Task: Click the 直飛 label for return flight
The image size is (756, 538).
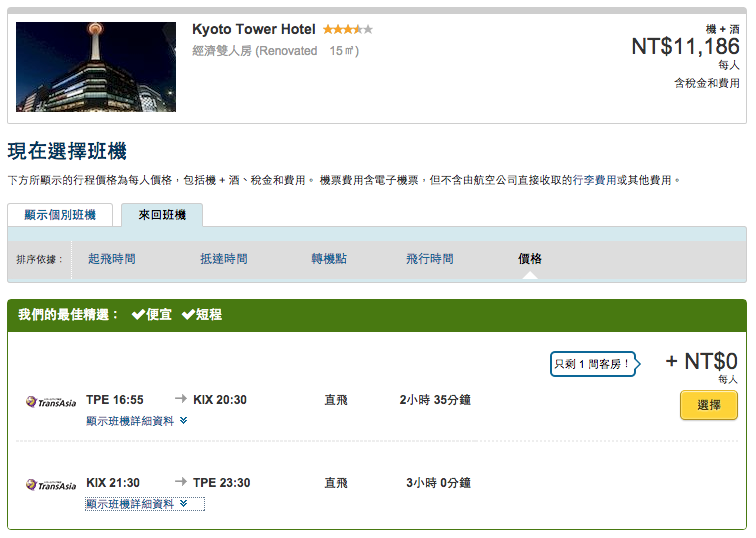Action: pos(336,483)
